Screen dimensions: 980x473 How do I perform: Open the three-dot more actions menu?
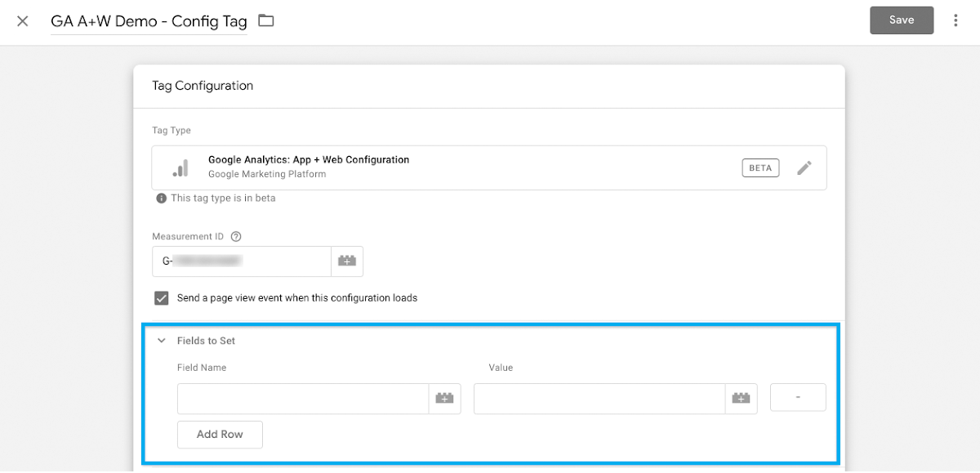[955, 20]
